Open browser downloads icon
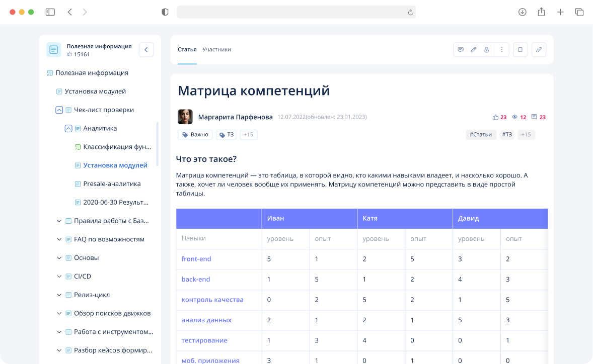This screenshot has height=364, width=593. point(522,12)
